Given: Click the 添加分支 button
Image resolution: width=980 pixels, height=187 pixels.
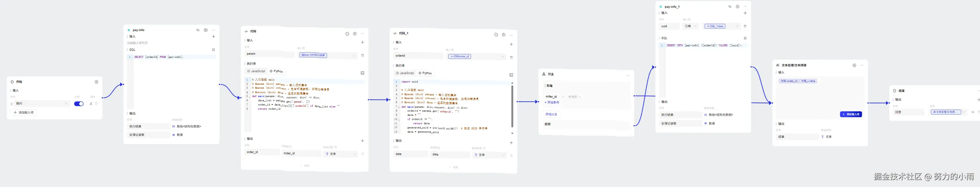Looking at the screenshot, I should 551,114.
